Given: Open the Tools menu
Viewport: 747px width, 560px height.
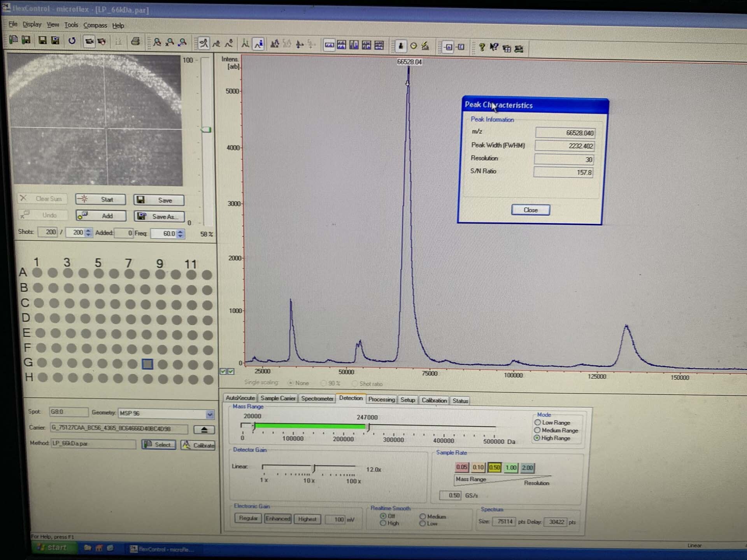Looking at the screenshot, I should click(x=71, y=25).
